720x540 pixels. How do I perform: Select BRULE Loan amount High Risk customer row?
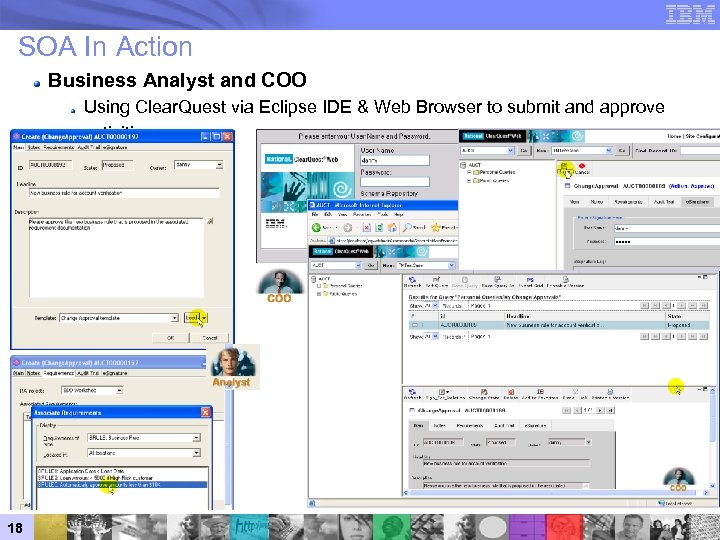tap(122, 478)
